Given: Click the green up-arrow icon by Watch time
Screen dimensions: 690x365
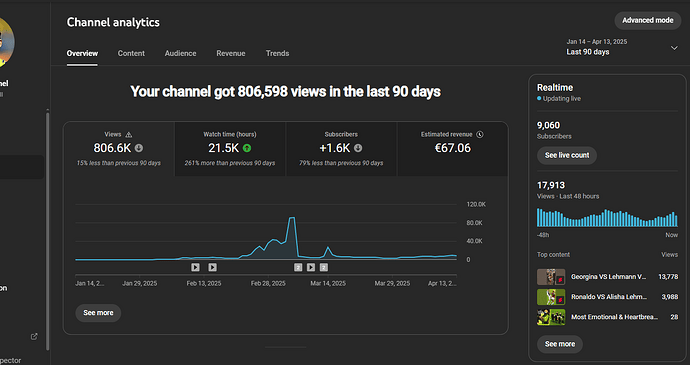Looking at the screenshot, I should pos(247,148).
